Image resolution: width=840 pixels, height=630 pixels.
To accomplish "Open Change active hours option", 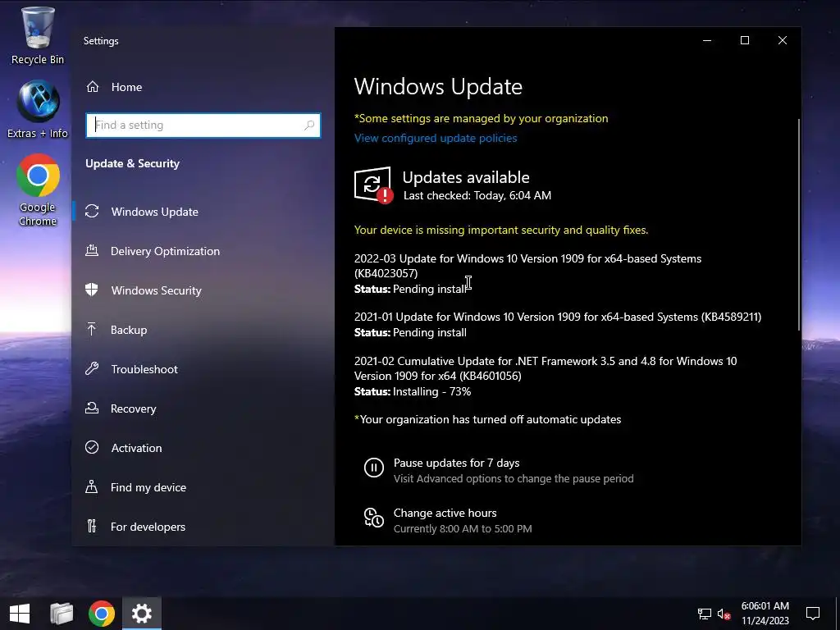I will click(x=445, y=514).
